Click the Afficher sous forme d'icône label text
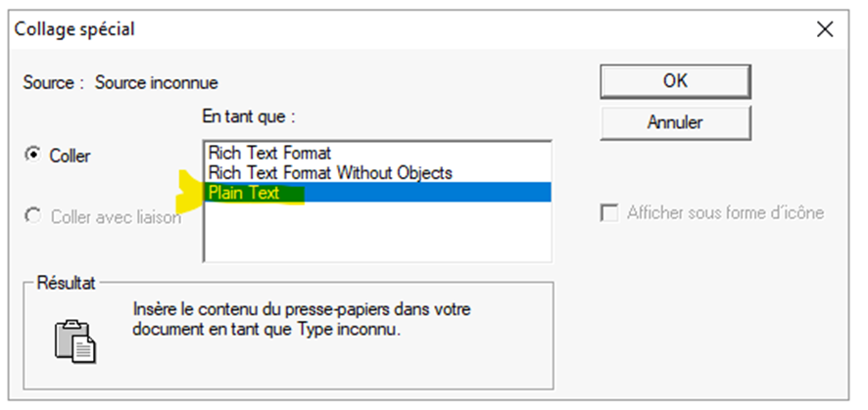This screenshot has width=868, height=410. pyautogui.click(x=725, y=213)
